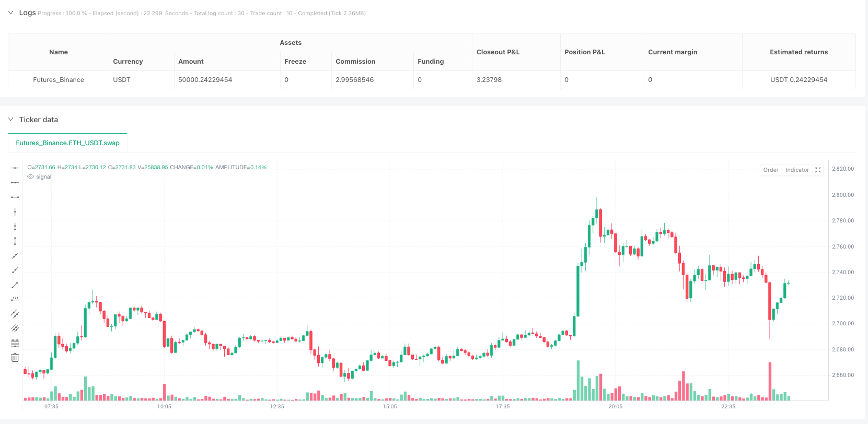
Task: Toggle visibility of the signal indicator
Action: 31,176
